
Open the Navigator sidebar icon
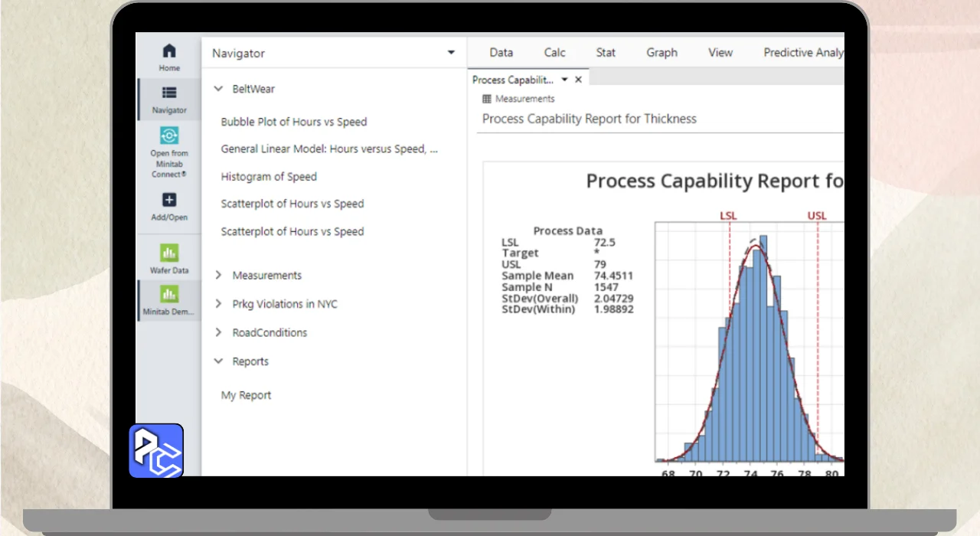tap(169, 93)
